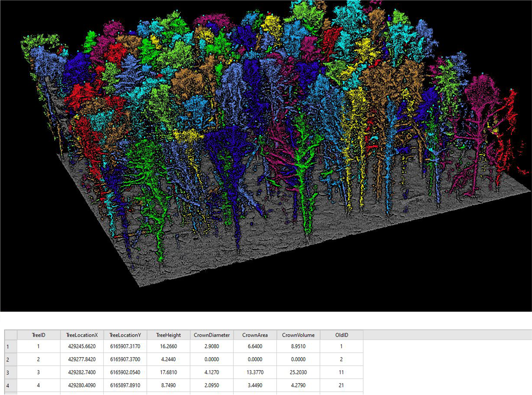Click the CrownArea column header
532x395 pixels.
(255, 335)
